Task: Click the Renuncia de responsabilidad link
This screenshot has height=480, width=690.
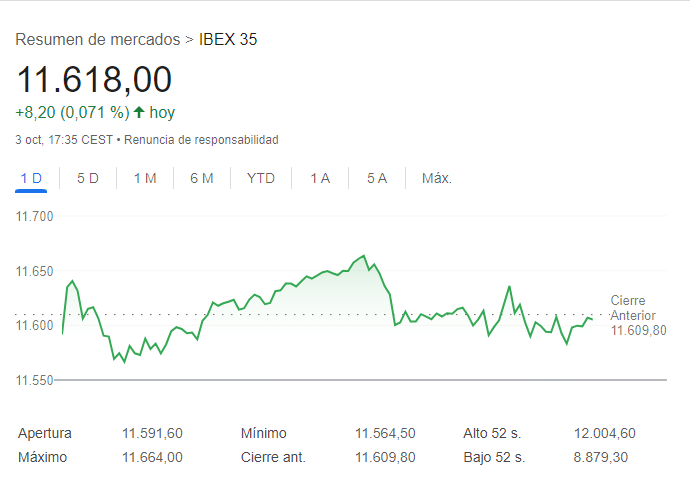Action: pos(201,139)
